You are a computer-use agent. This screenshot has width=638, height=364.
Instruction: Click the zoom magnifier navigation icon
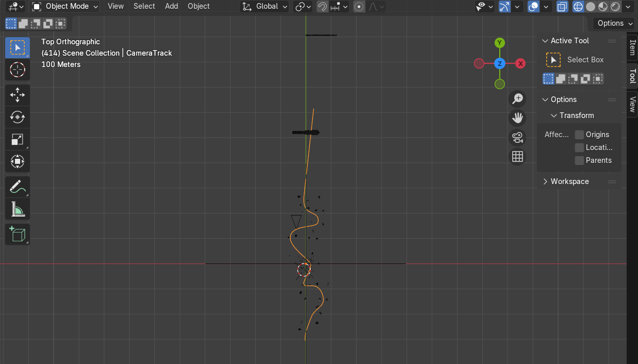pyautogui.click(x=517, y=99)
